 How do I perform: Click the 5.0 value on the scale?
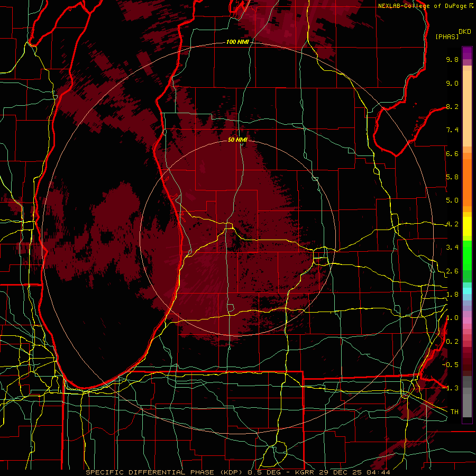point(452,200)
